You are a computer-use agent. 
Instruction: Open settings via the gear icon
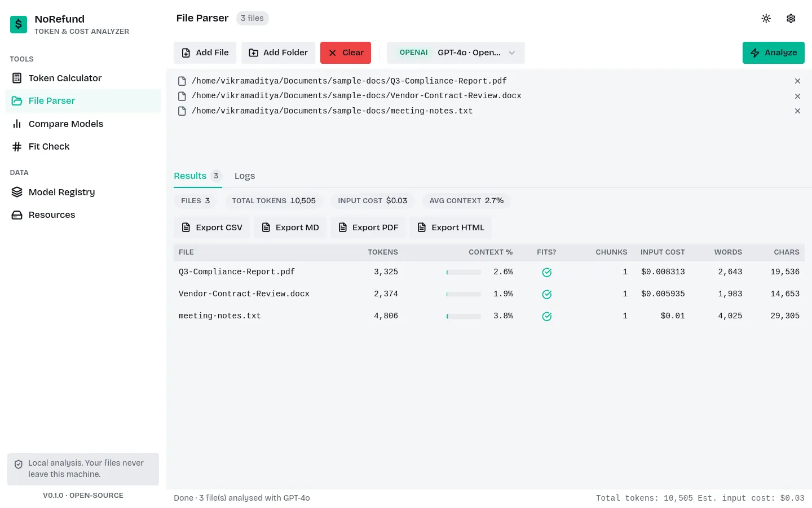pyautogui.click(x=791, y=19)
